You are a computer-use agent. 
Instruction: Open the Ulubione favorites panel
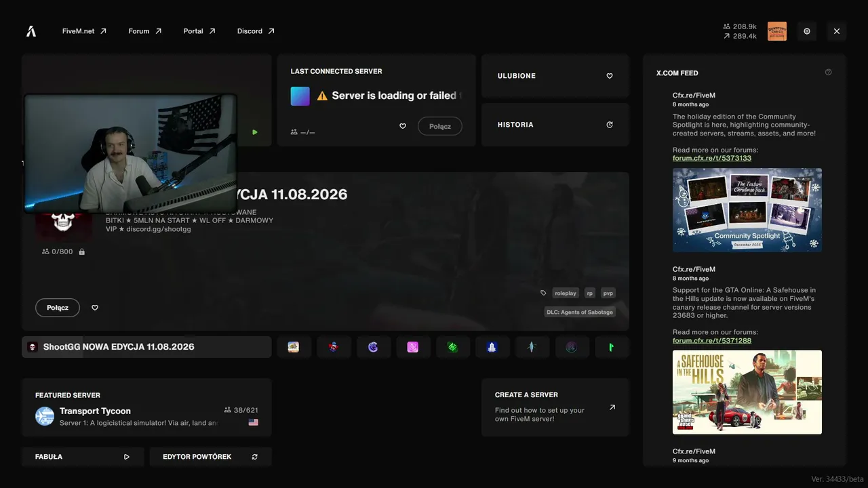(x=555, y=76)
